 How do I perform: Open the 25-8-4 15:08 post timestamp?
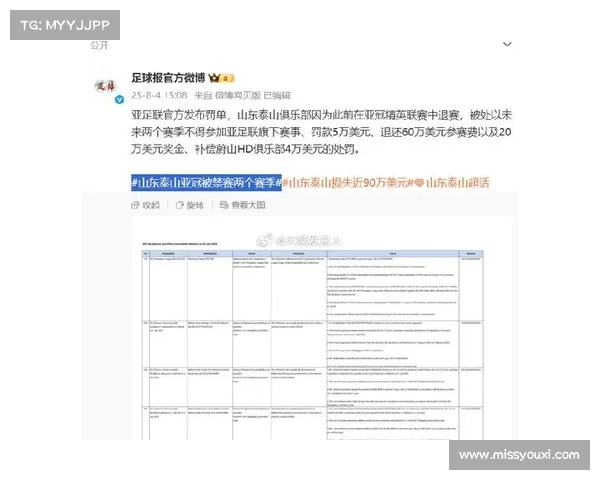(159, 95)
